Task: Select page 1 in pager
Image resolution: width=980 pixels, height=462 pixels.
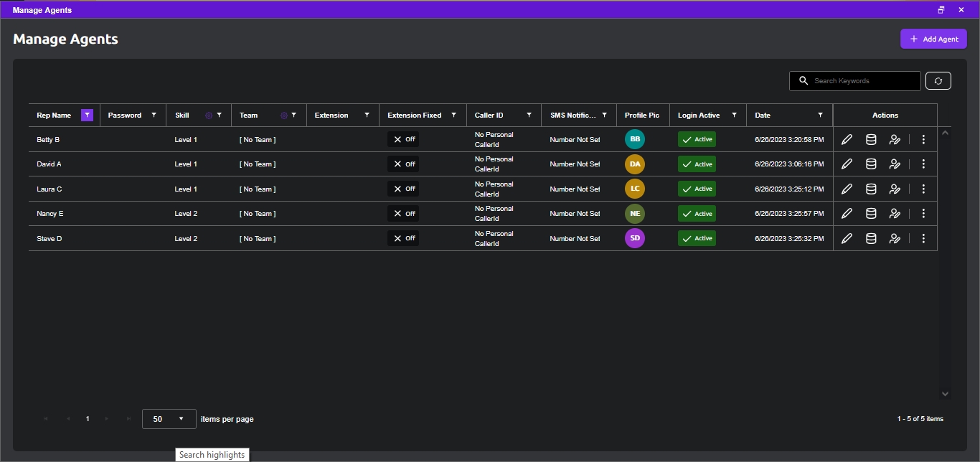Action: [88, 419]
